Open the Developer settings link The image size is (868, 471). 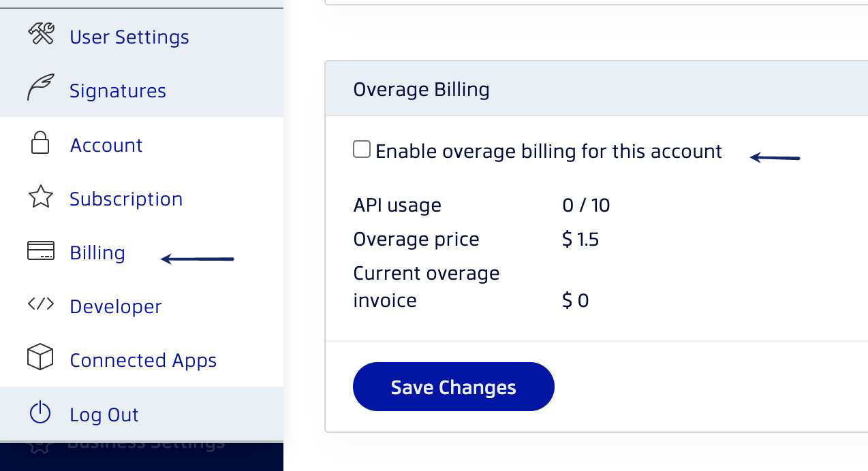tap(116, 306)
